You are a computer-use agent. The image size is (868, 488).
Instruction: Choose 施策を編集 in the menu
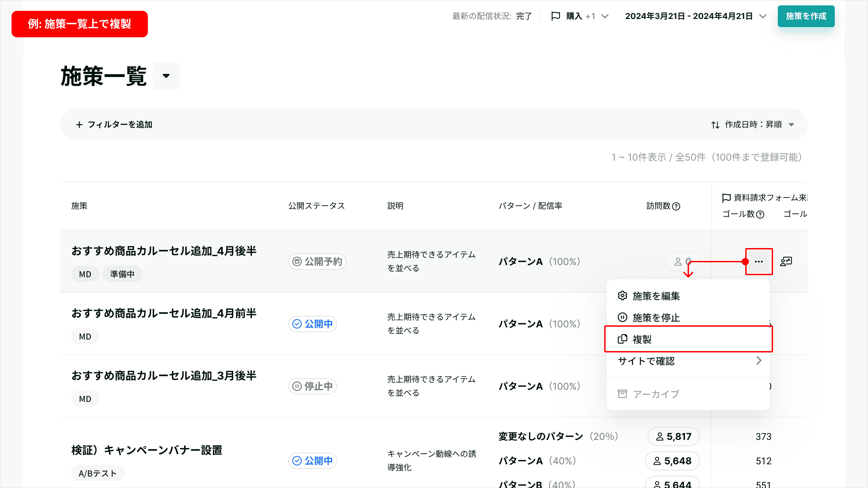(688, 296)
